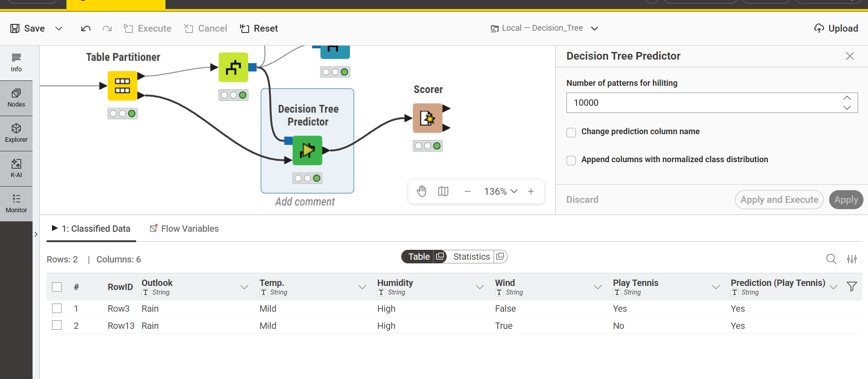Open the table view settings sliders
Image resolution: width=868 pixels, height=379 pixels.
(x=852, y=259)
